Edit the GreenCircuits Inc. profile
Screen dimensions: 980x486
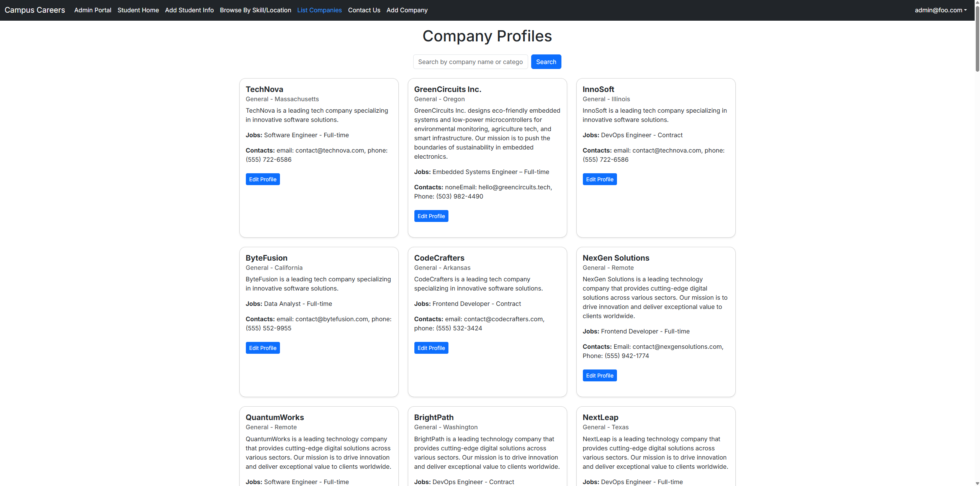pos(431,216)
